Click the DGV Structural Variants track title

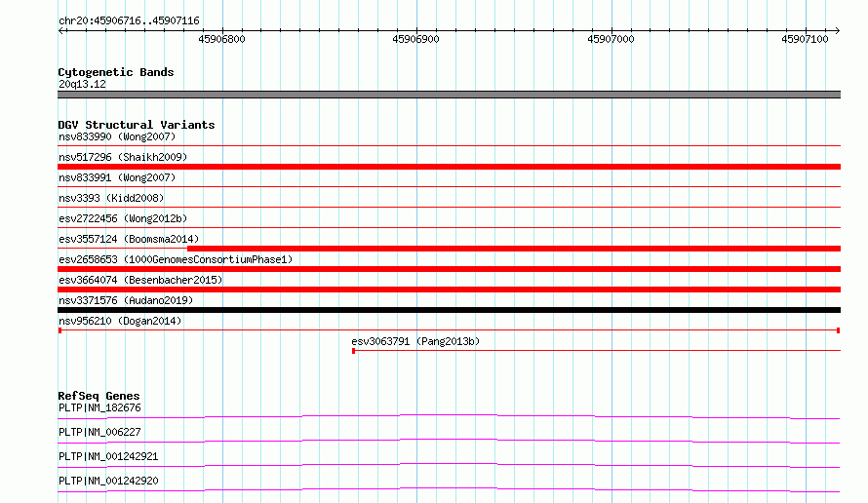click(137, 125)
